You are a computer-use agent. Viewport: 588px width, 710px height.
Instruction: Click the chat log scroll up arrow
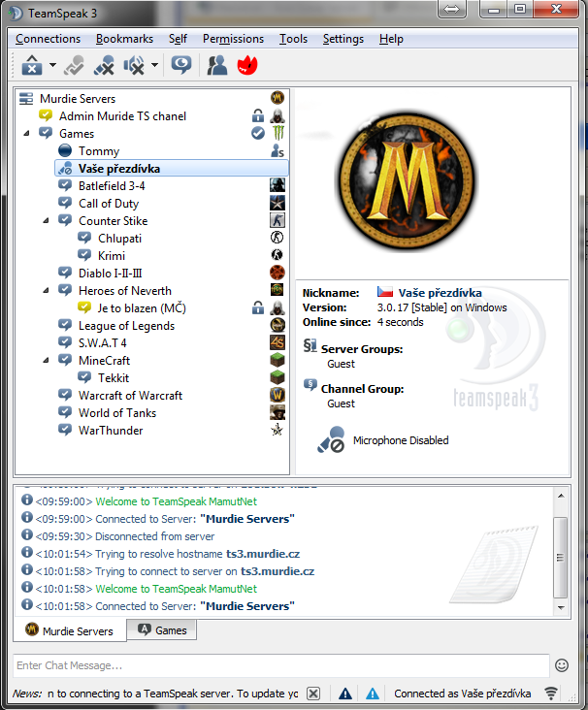click(x=561, y=496)
